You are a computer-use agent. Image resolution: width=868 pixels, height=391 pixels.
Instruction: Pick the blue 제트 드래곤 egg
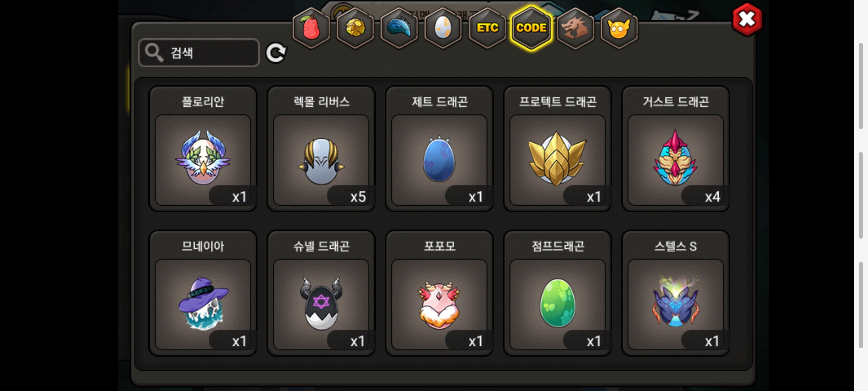click(439, 148)
